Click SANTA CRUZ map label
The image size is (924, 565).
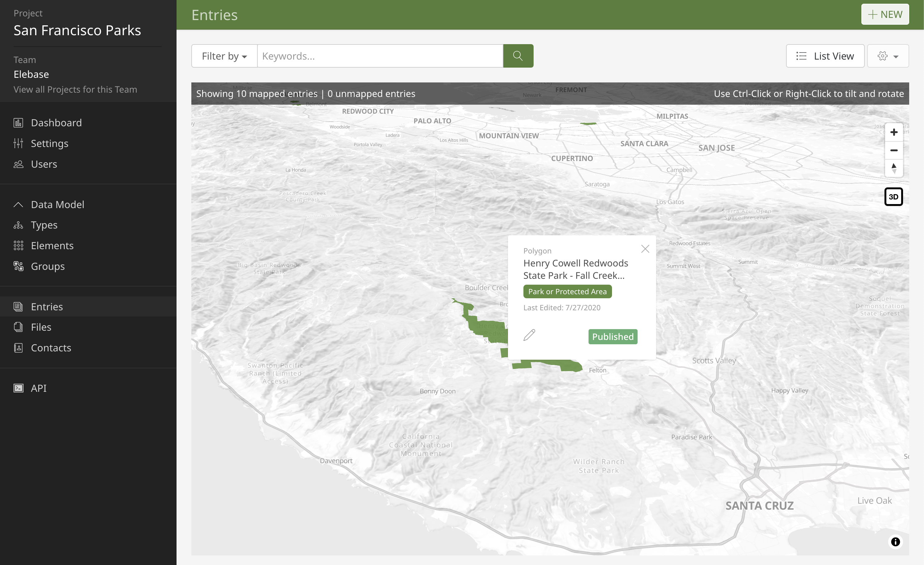pyautogui.click(x=760, y=505)
